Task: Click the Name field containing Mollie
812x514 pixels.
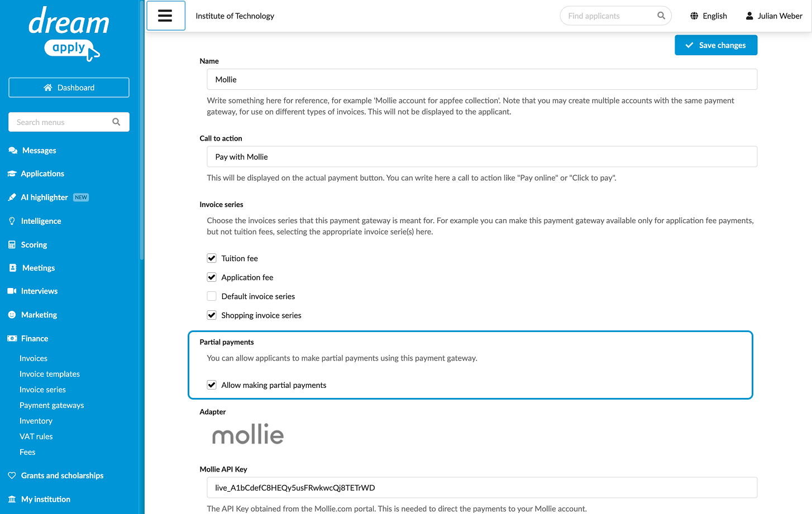Action: 482,79
